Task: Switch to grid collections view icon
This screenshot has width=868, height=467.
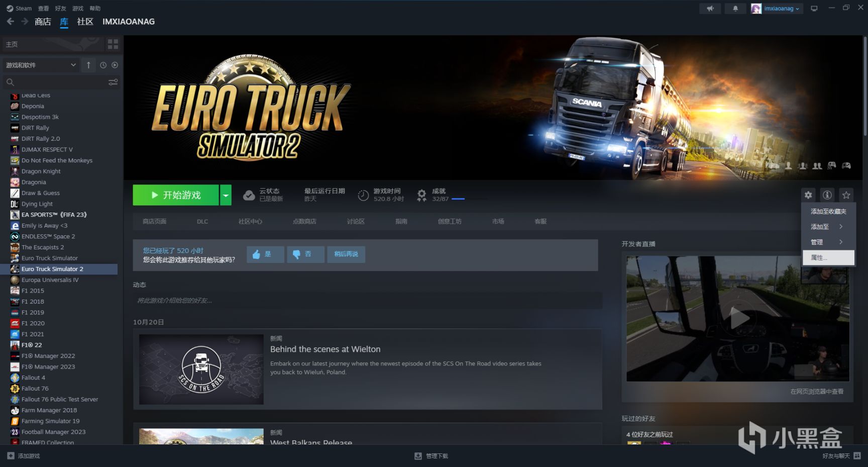Action: point(113,44)
